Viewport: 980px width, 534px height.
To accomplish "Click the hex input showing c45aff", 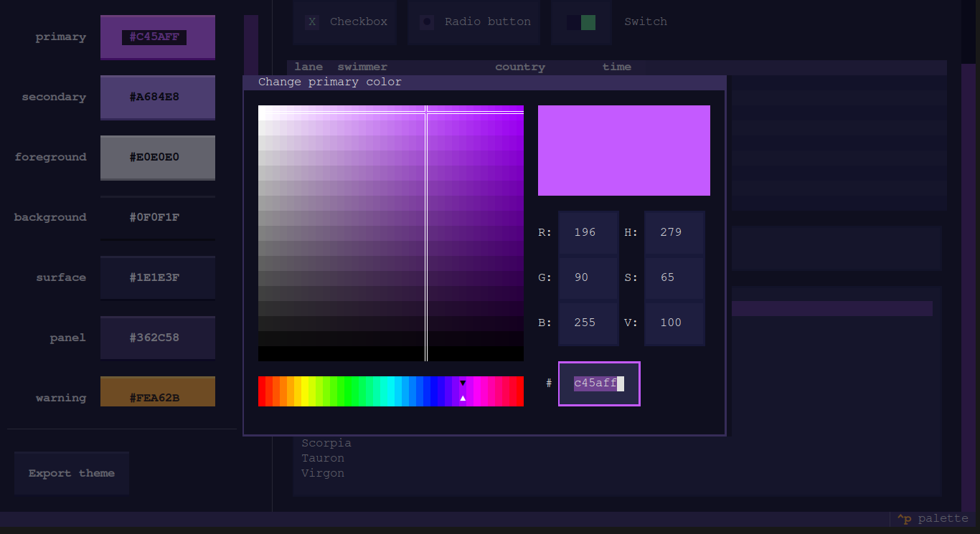I will 599,383.
